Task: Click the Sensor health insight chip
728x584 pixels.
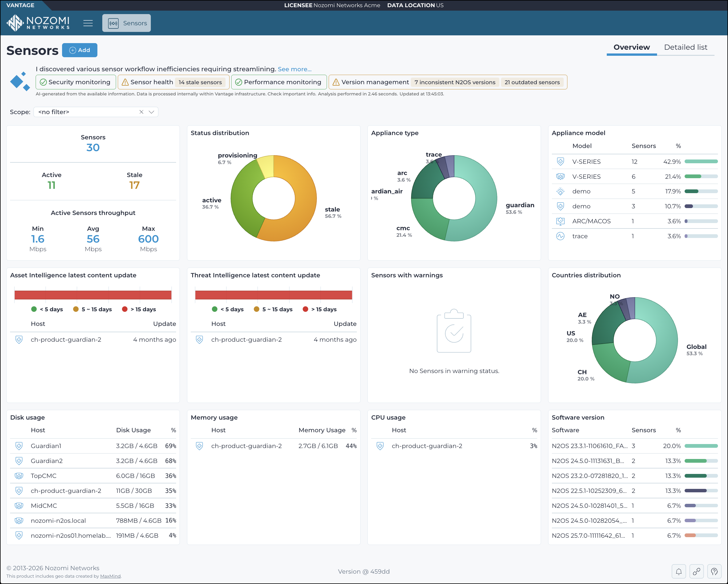Action: (x=174, y=82)
